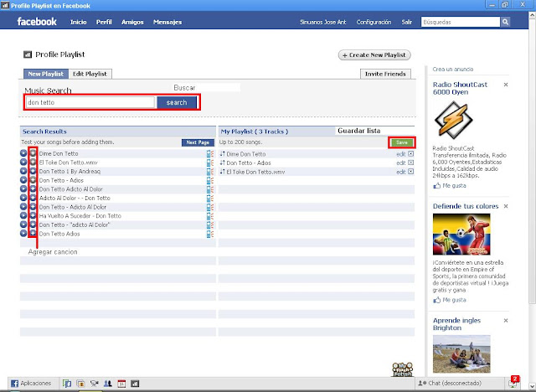
Task: Play 'Don Tetto 1 By Andreaq' preview
Action: (23, 171)
